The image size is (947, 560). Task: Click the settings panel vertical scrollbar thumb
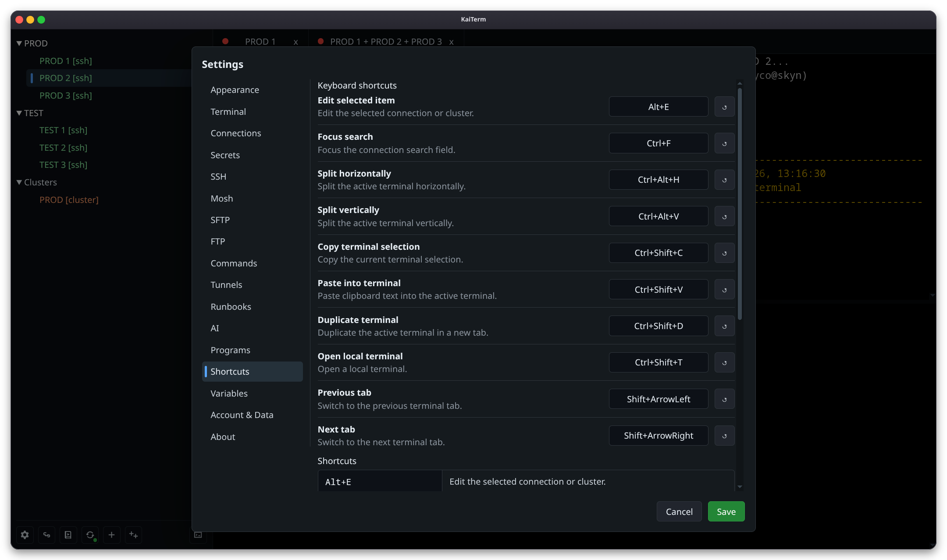740,204
